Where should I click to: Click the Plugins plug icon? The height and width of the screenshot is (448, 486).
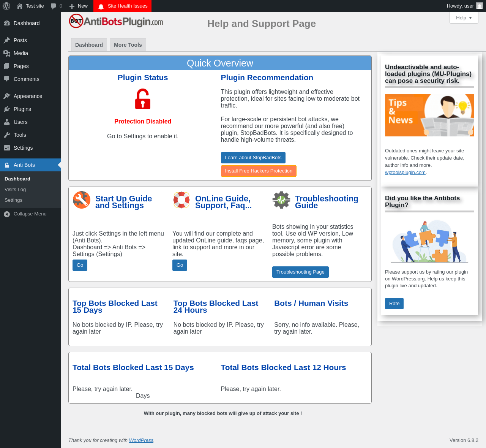(7, 109)
